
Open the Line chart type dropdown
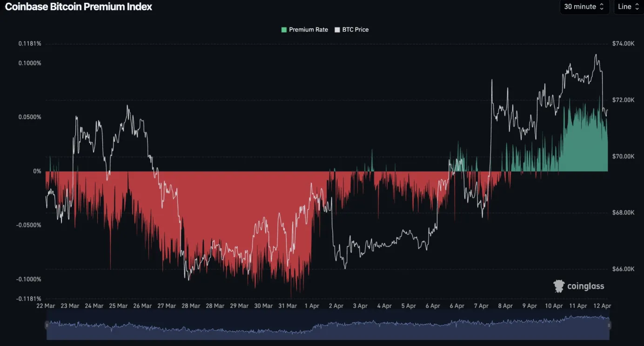pos(629,7)
